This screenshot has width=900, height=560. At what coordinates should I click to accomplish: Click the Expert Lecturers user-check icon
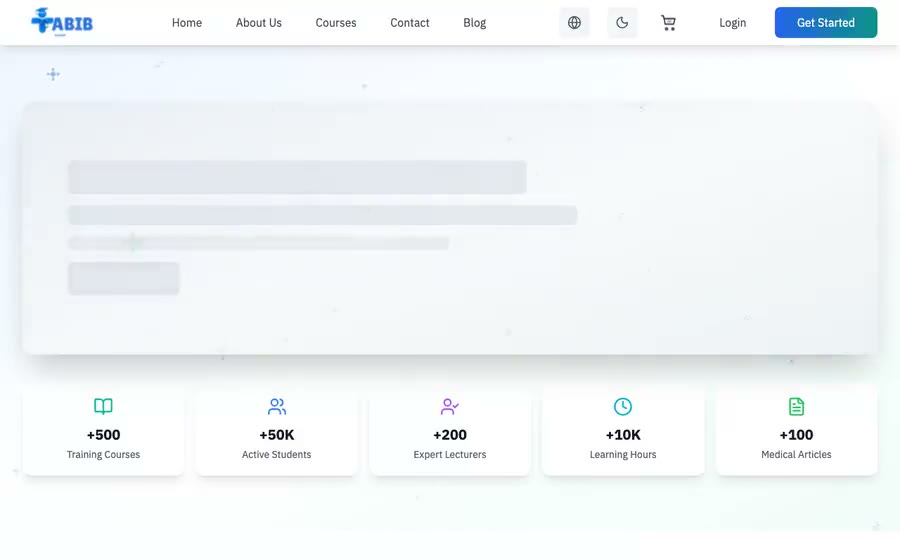[450, 406]
